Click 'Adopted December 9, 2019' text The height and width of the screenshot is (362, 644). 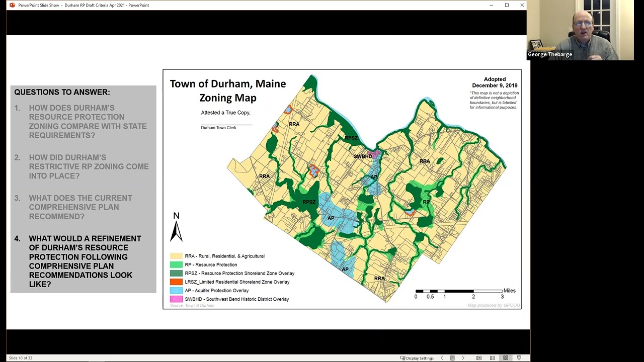[495, 82]
